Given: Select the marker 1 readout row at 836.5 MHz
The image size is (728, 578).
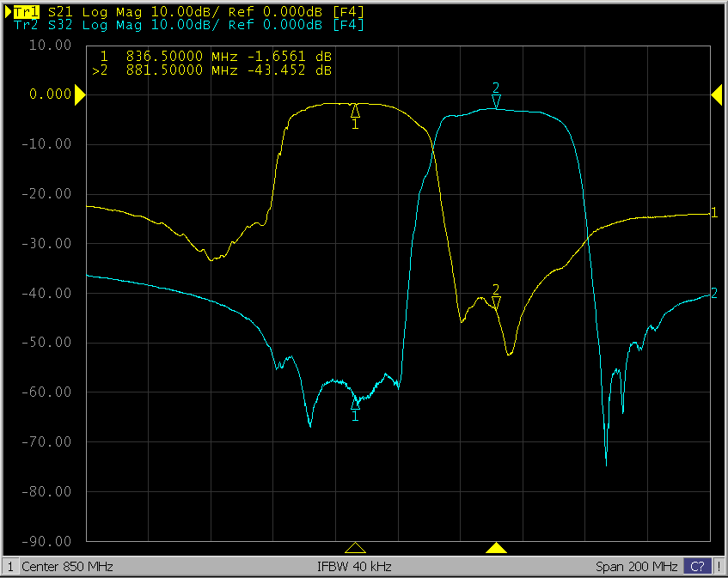Looking at the screenshot, I should [x=215, y=57].
